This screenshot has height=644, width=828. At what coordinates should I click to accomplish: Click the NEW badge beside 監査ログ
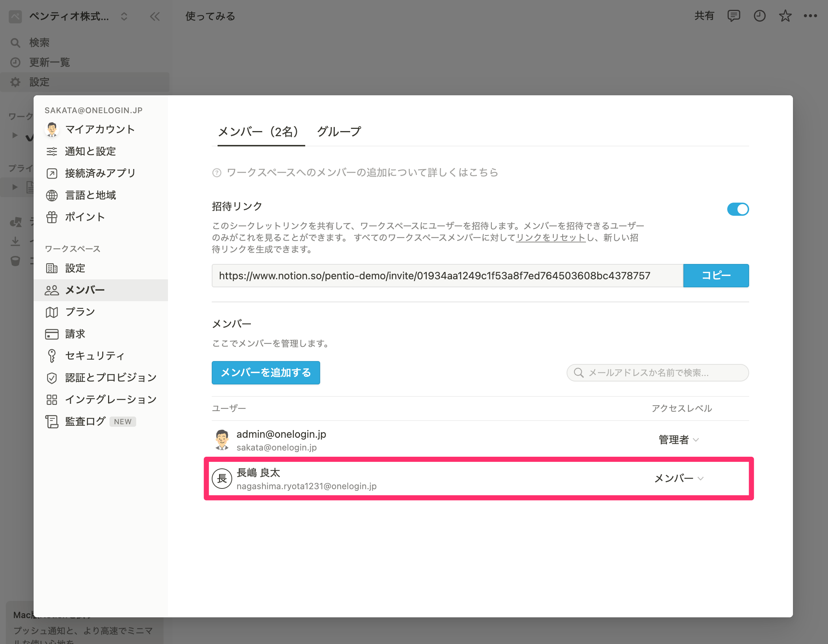tap(122, 422)
